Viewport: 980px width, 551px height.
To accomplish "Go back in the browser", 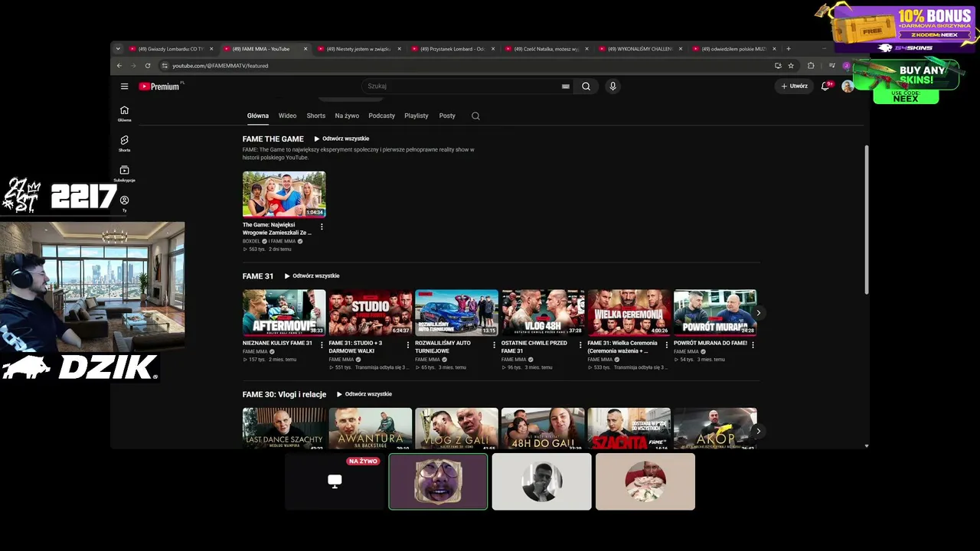I will [119, 66].
